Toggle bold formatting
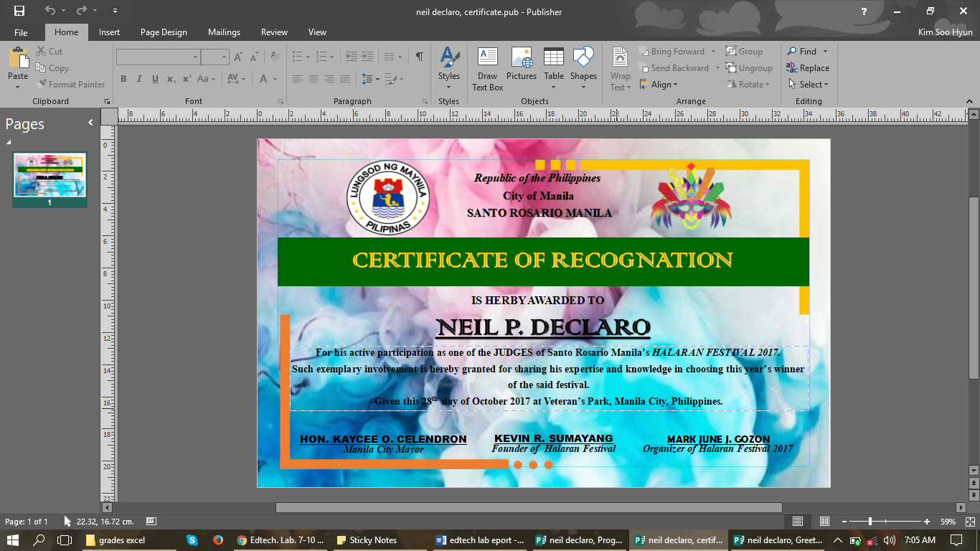This screenshot has height=551, width=980. click(x=123, y=79)
